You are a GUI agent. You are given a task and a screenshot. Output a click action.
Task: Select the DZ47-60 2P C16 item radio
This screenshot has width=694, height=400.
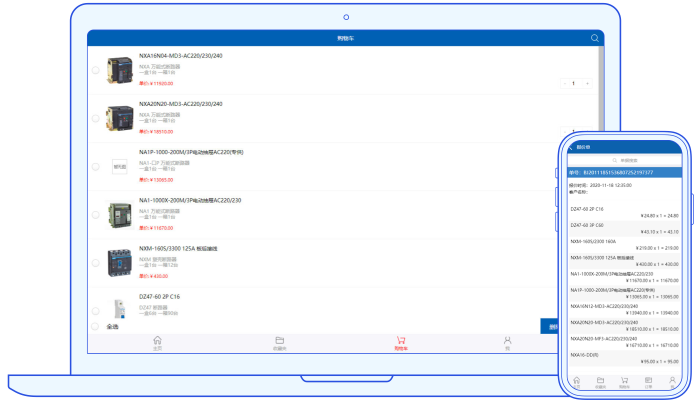(x=96, y=311)
